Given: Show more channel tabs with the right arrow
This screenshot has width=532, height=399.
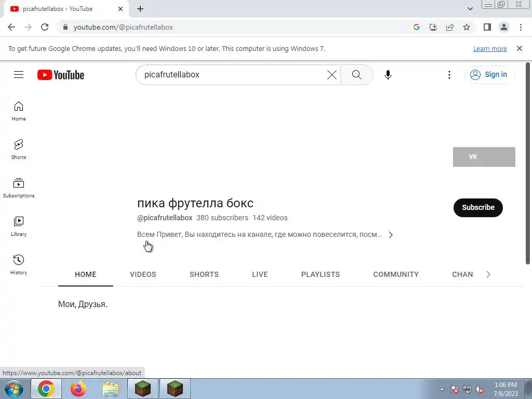Looking at the screenshot, I should pyautogui.click(x=488, y=274).
